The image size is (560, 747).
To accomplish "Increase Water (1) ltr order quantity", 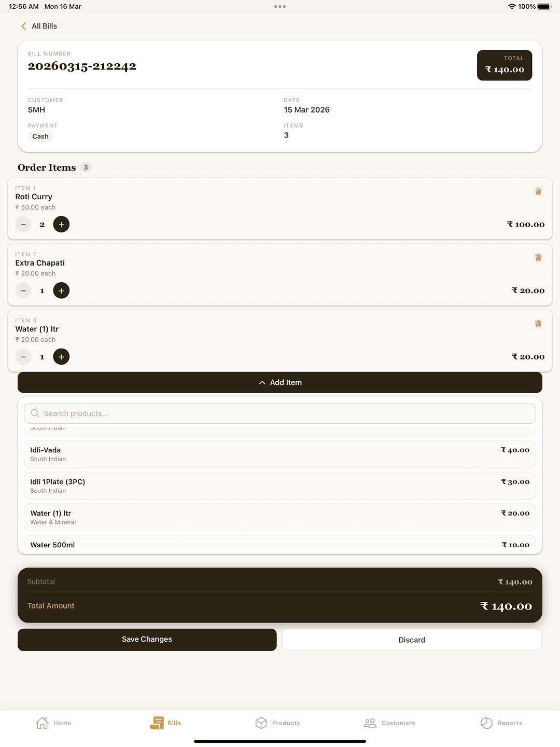I will click(61, 357).
